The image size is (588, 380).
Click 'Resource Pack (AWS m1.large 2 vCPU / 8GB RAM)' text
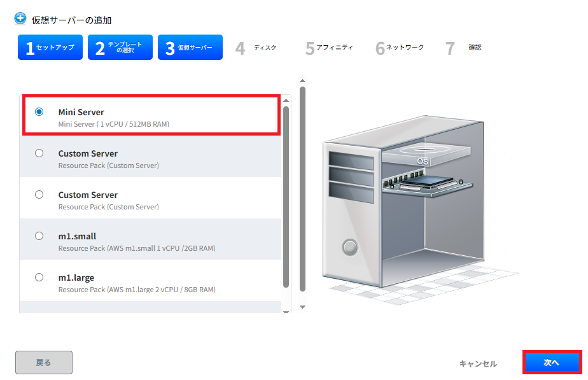pyautogui.click(x=137, y=290)
